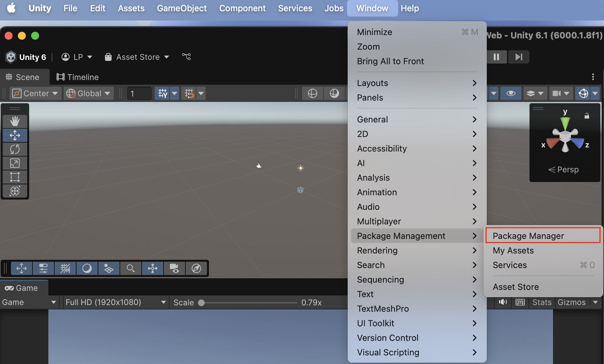Click the Game view Scale slider
The width and height of the screenshot is (604, 364).
click(x=248, y=303)
